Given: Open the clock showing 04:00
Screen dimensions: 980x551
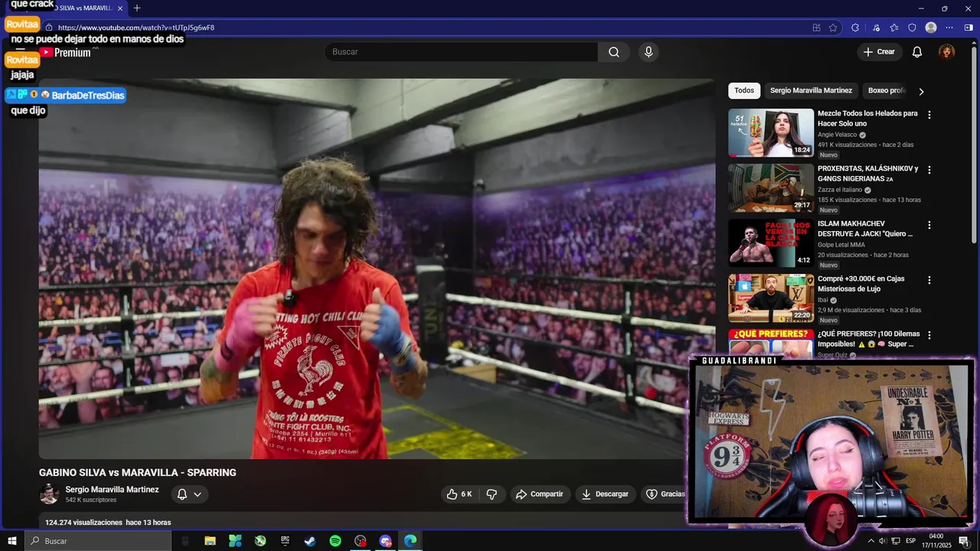Looking at the screenshot, I should point(936,541).
